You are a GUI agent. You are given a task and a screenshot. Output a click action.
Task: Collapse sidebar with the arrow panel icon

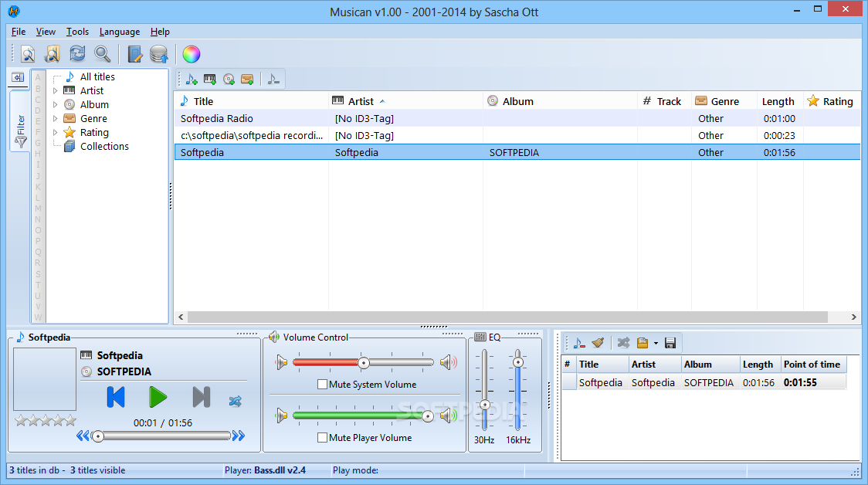coord(19,77)
